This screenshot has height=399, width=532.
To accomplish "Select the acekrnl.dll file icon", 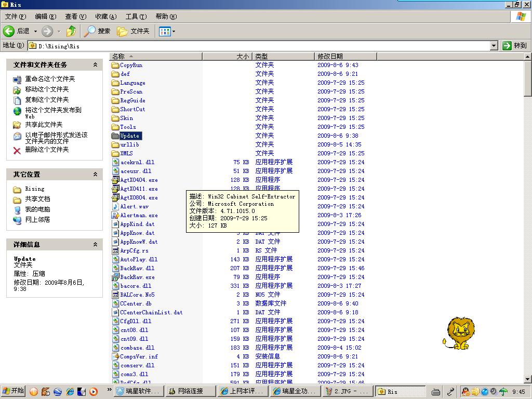I will (x=116, y=162).
